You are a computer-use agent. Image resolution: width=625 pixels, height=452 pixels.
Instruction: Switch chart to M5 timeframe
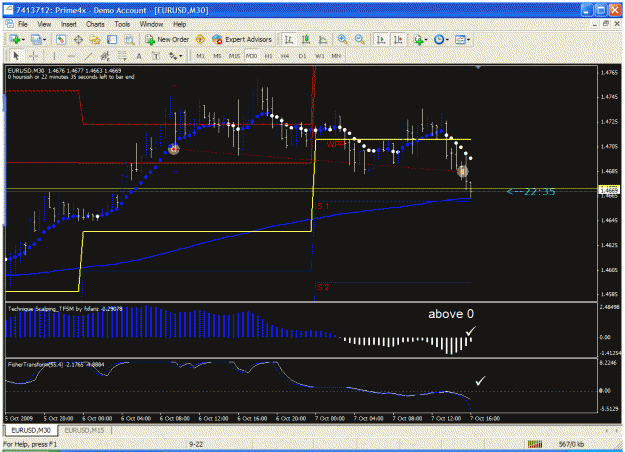point(217,56)
